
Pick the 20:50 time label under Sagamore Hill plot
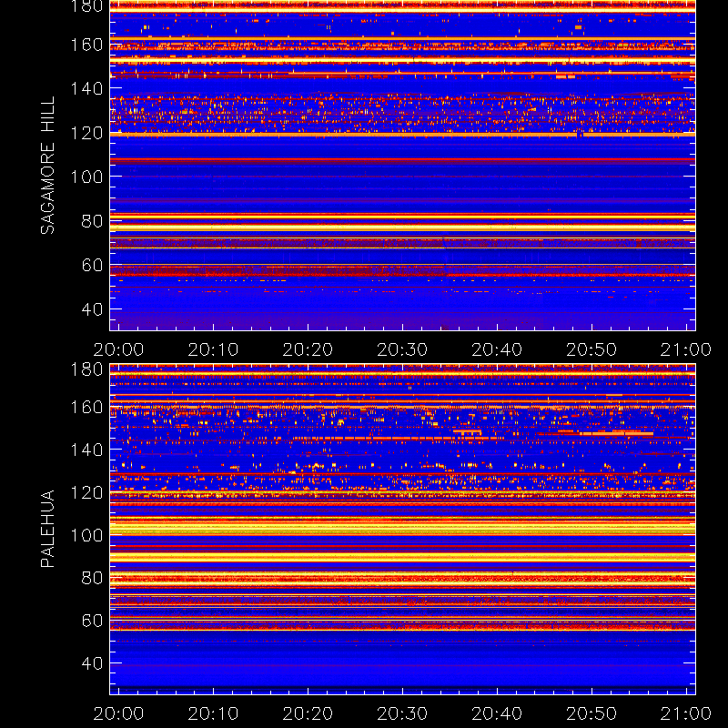[x=591, y=349]
